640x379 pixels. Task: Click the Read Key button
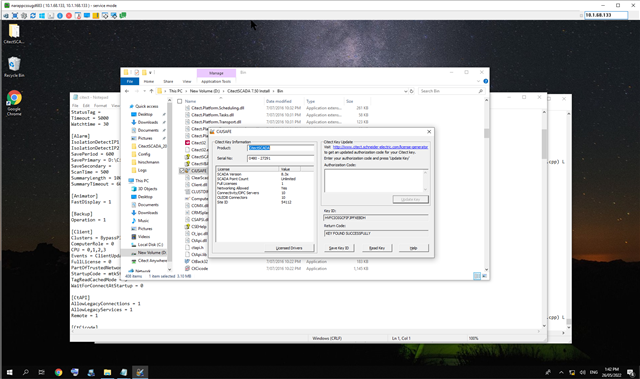coord(377,248)
